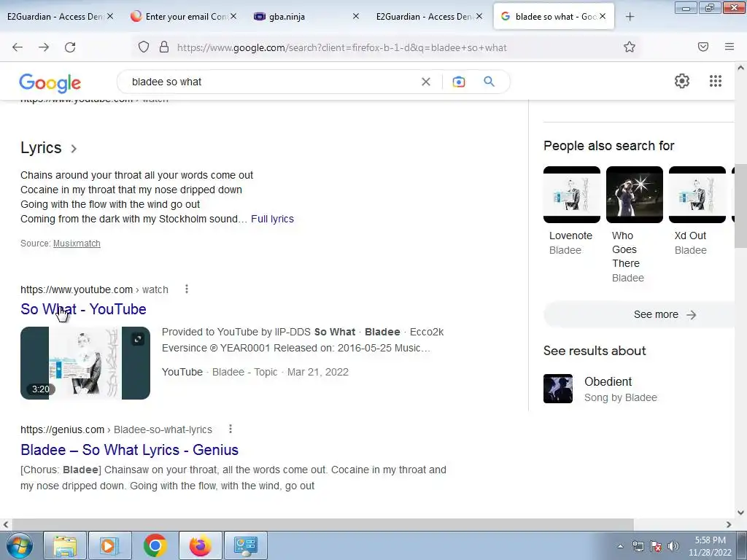Save the page to Pocket
This screenshot has width=747, height=560.
(x=703, y=47)
